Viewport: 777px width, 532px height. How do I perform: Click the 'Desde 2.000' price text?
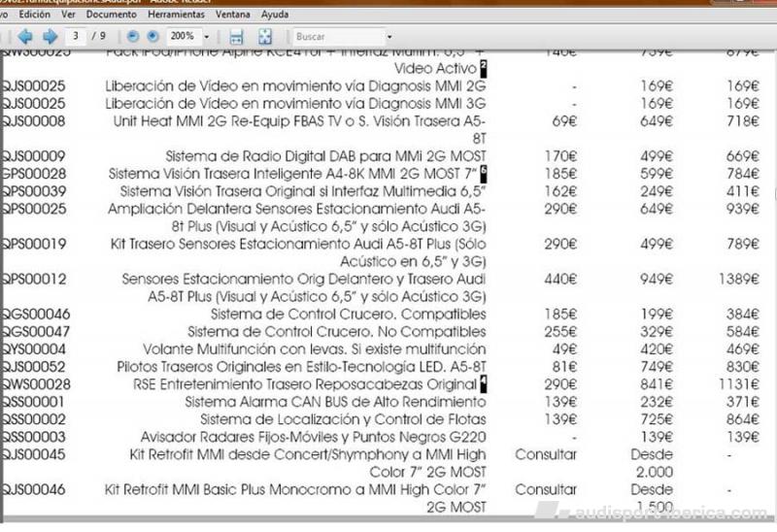[652, 463]
